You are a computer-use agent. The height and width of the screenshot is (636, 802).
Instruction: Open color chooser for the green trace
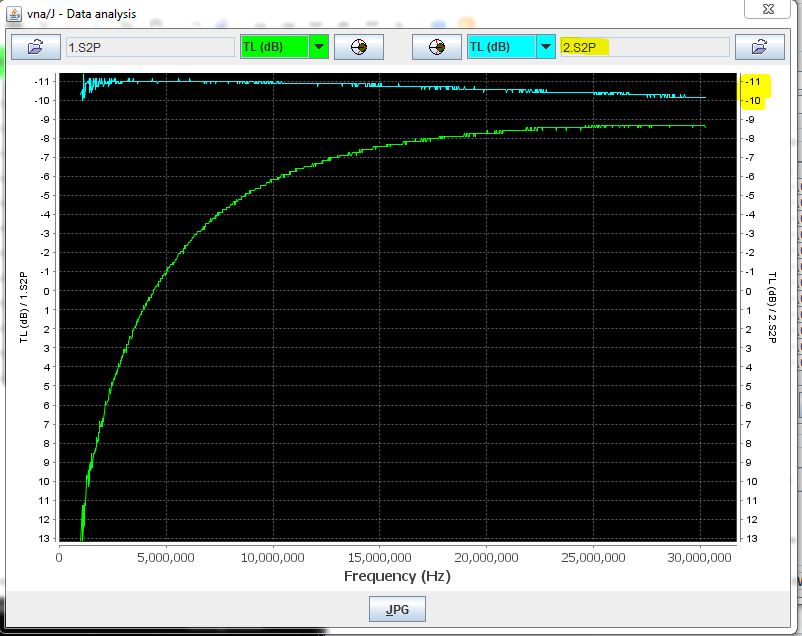(359, 47)
